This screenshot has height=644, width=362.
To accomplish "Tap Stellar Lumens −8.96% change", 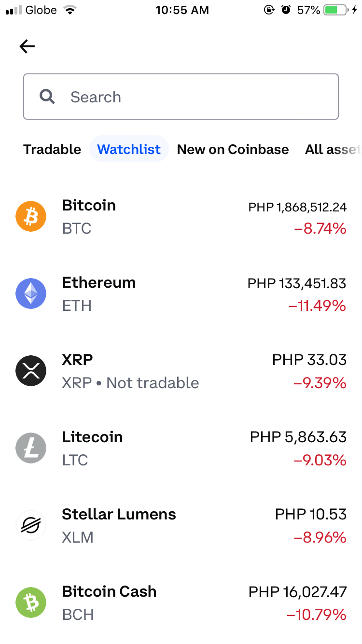I will pos(320,537).
